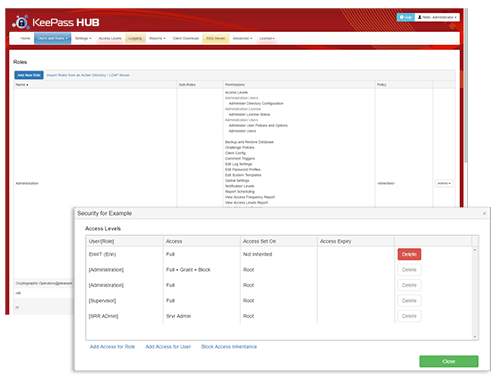This screenshot has width=500, height=379.
Task: Select the ErinT (Erin) user cell
Action: pyautogui.click(x=102, y=254)
